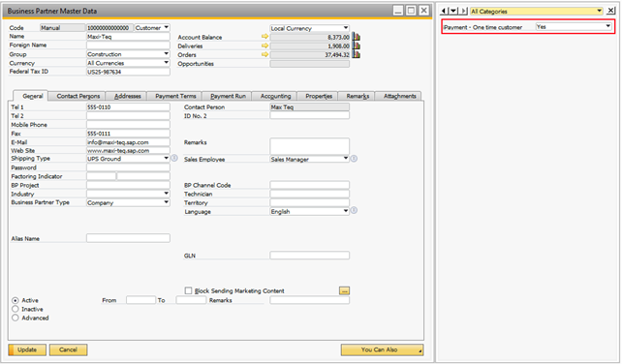This screenshot has width=622, height=364.
Task: Click the Federal Tax ID field
Action: pos(128,72)
